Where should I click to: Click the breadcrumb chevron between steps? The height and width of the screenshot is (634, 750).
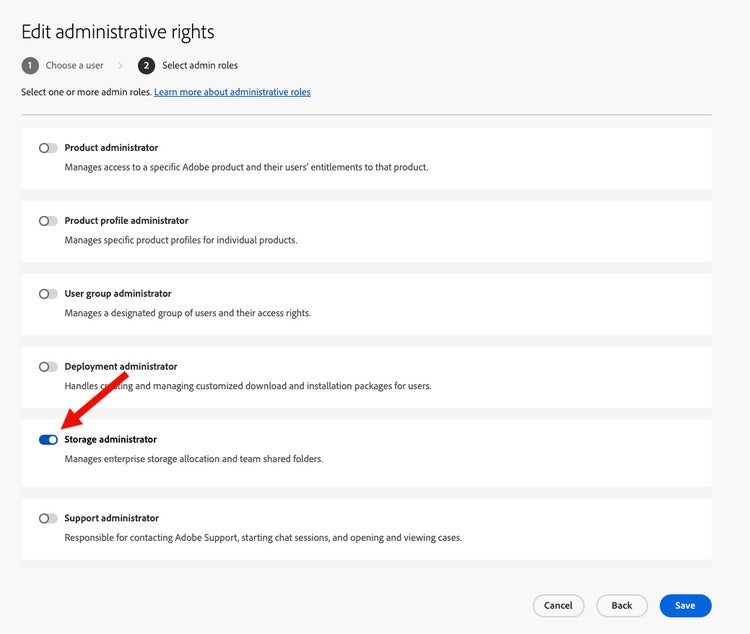(121, 66)
